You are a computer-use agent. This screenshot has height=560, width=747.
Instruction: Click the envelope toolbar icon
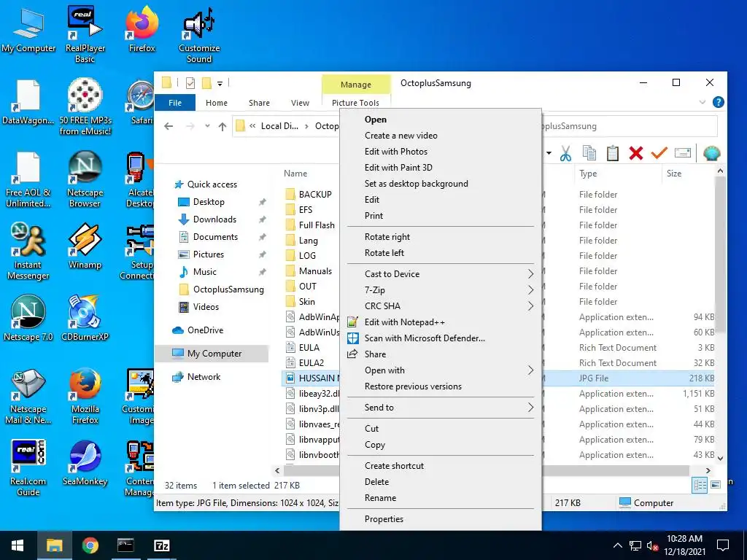683,153
